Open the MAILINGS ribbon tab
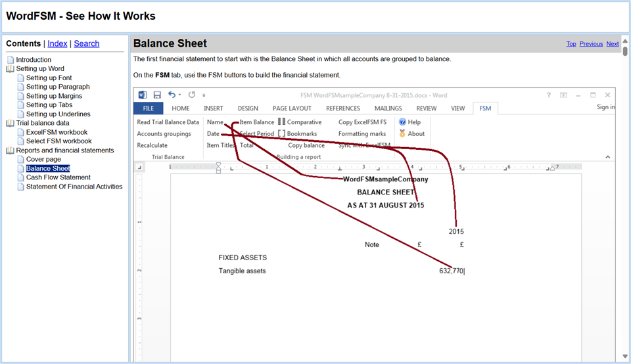Image resolution: width=631 pixels, height=364 pixels. pos(388,108)
